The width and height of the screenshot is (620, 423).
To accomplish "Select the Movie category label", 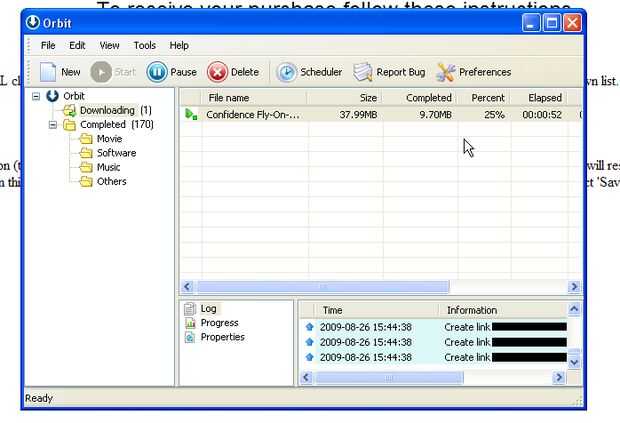I will click(x=110, y=139).
